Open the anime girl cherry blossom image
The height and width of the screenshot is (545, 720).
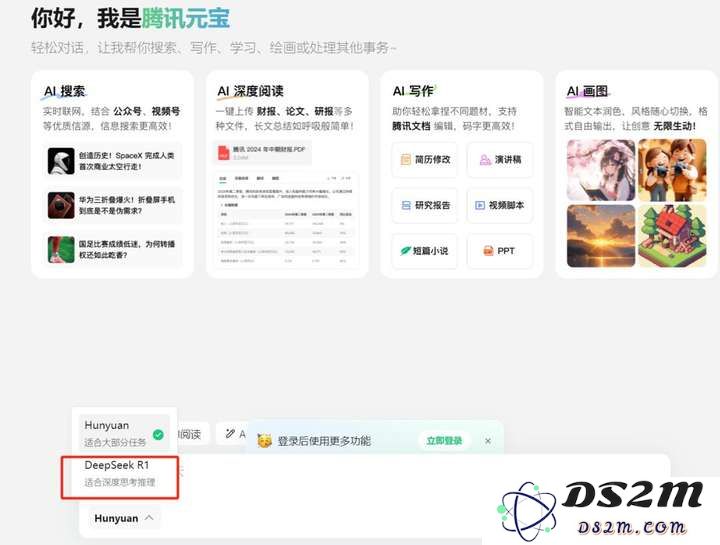601,170
